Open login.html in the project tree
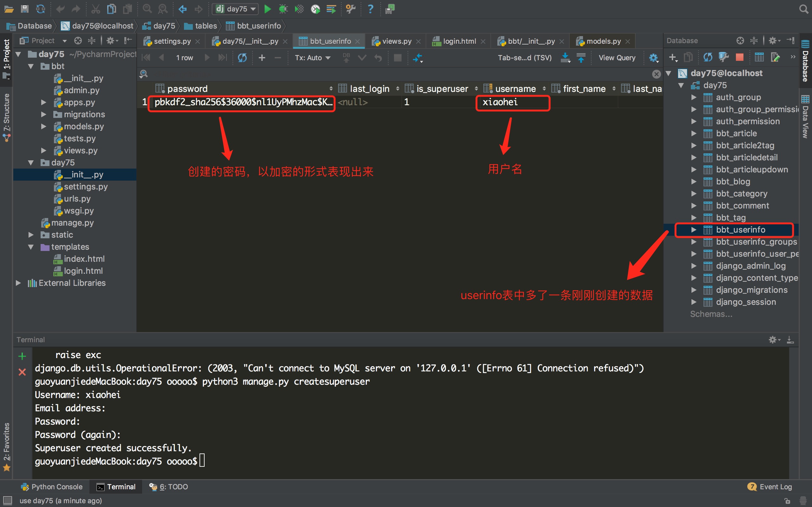 click(83, 271)
